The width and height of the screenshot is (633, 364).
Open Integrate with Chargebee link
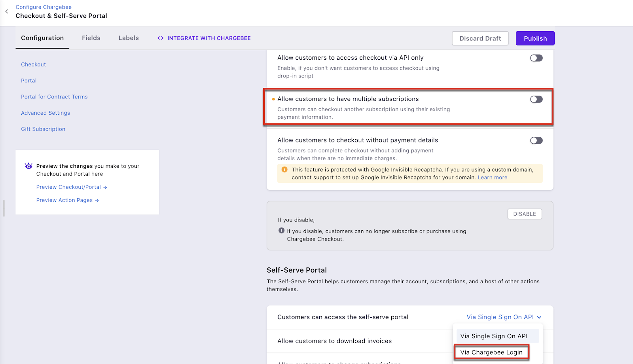point(209,38)
